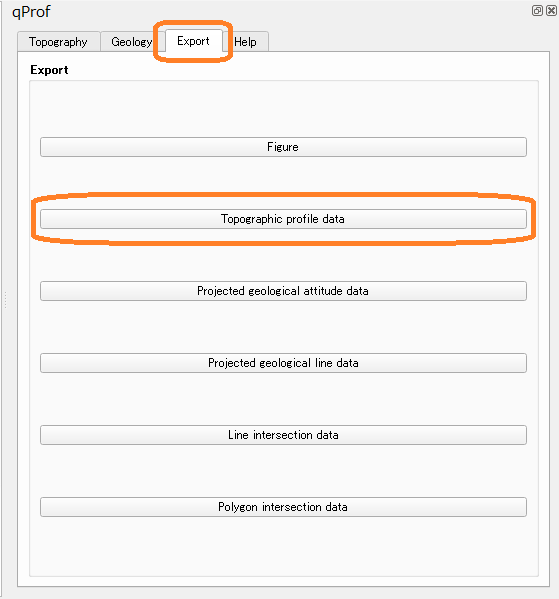Export Topographic profile data
Viewport: 559px width, 599px height.
[283, 219]
